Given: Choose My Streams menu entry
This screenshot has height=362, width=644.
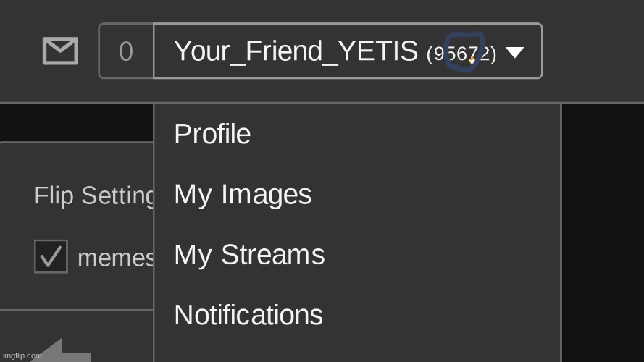Looking at the screenshot, I should click(249, 255).
